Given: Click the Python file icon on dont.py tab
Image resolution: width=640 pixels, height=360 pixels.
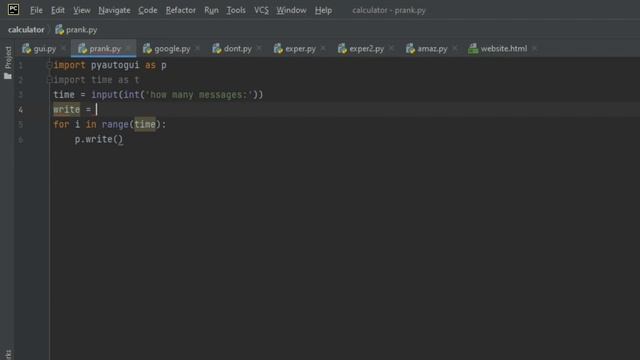Looking at the screenshot, I should [217, 49].
